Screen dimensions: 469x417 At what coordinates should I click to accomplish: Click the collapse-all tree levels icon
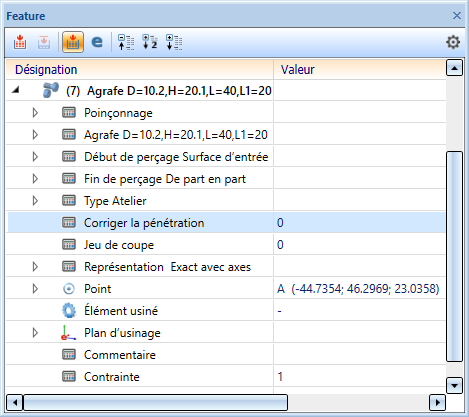click(x=126, y=42)
